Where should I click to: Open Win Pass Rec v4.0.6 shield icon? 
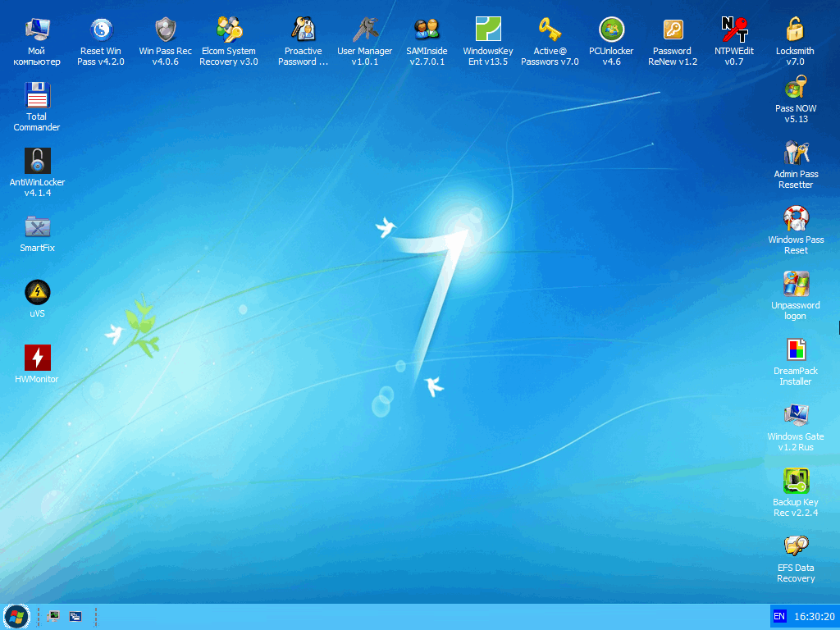coord(165,30)
